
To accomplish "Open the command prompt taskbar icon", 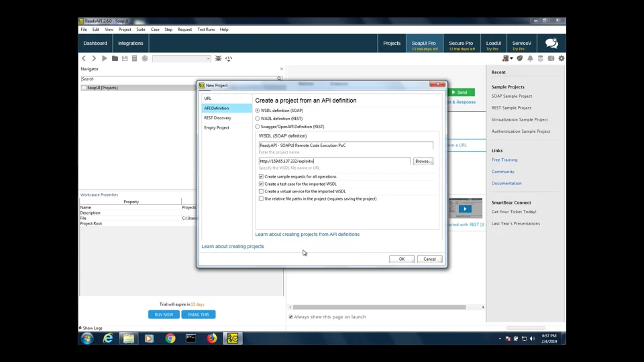I will (x=191, y=338).
